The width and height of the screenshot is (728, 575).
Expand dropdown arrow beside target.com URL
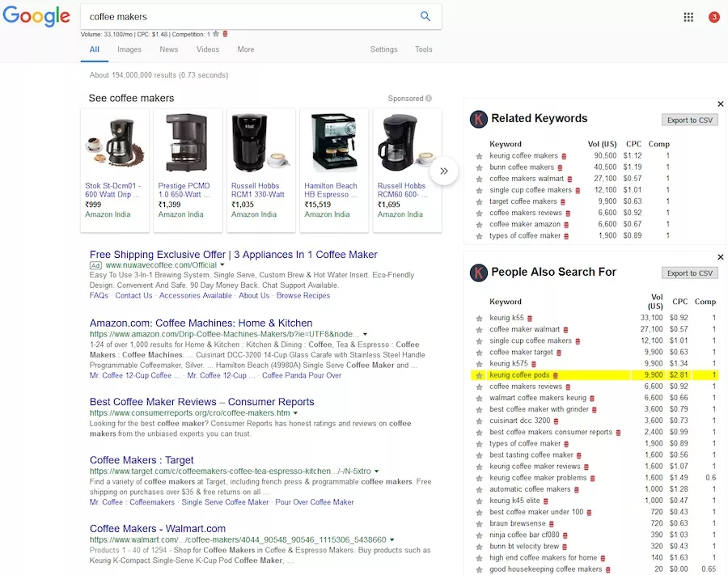376,471
